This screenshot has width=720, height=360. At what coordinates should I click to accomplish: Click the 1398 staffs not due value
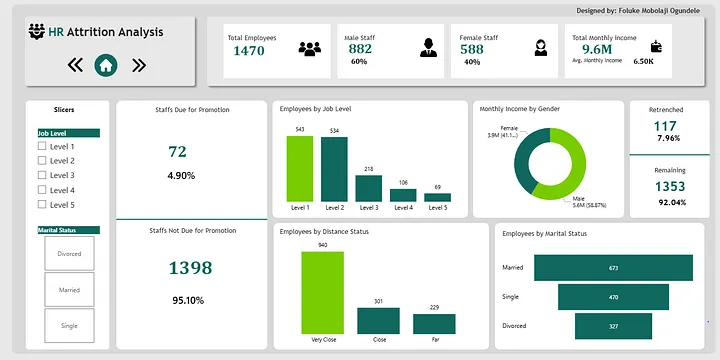pyautogui.click(x=190, y=268)
